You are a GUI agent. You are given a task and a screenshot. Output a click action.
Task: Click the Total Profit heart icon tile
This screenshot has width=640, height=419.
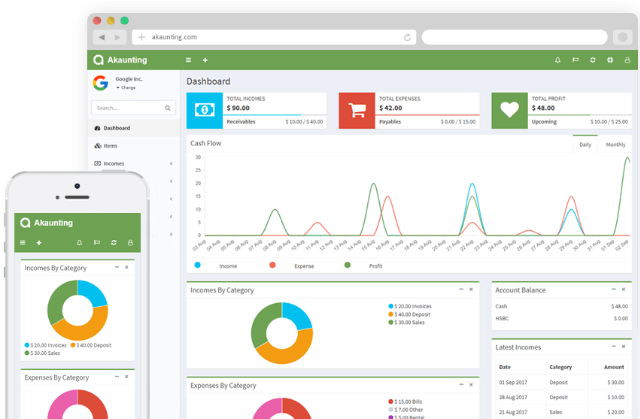[x=509, y=111]
